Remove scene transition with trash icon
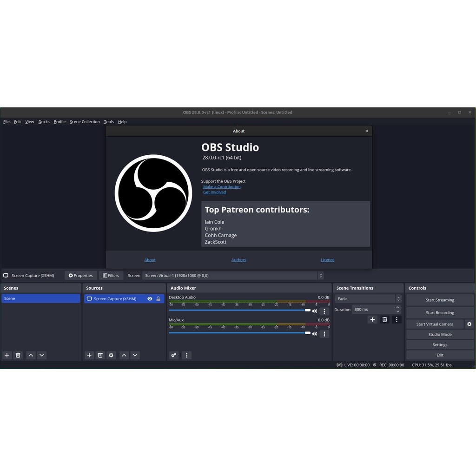Viewport: 476px width, 476px height. [x=384, y=320]
